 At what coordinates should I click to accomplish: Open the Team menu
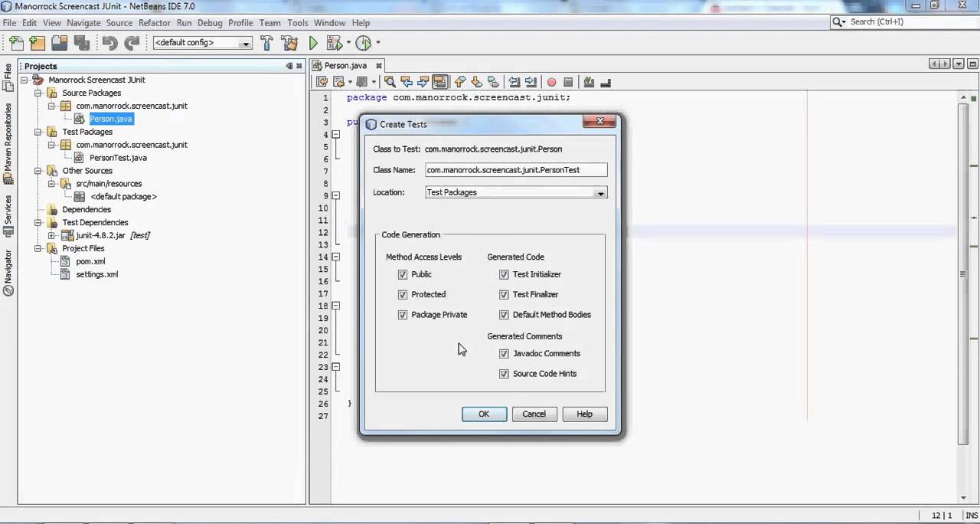point(269,23)
